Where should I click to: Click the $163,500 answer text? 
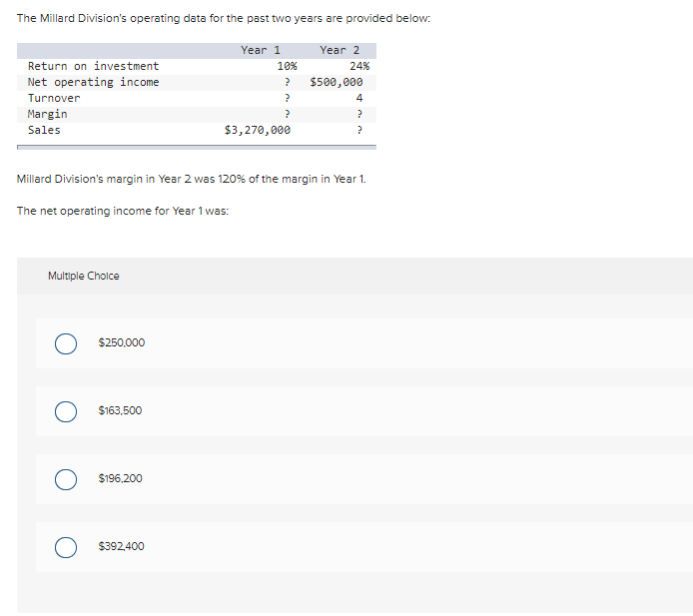[120, 411]
